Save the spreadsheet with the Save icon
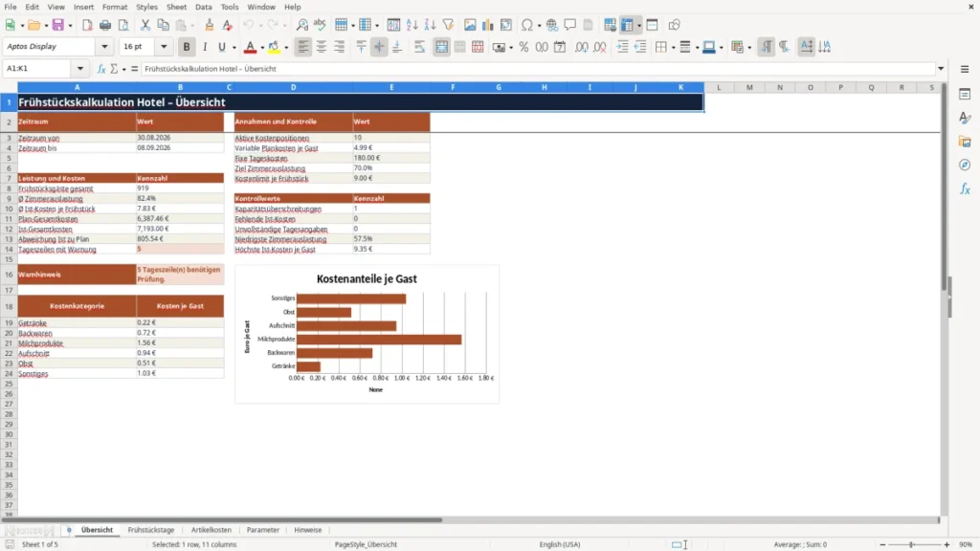 pos(58,25)
